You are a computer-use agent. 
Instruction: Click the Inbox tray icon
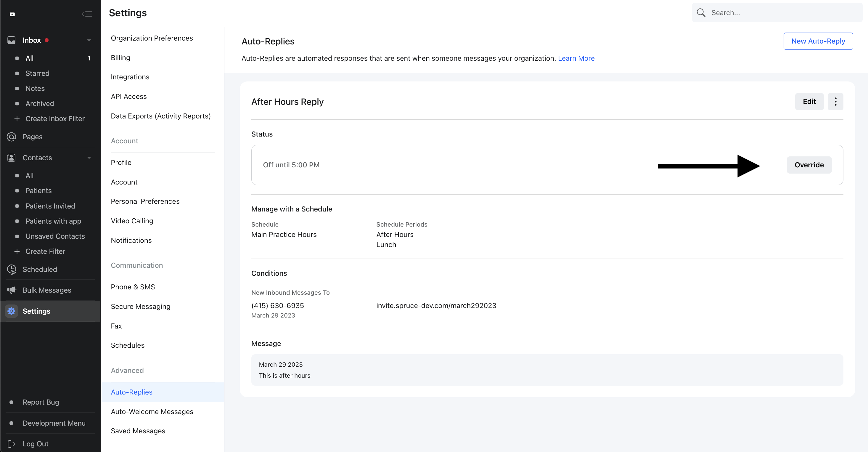coord(12,40)
